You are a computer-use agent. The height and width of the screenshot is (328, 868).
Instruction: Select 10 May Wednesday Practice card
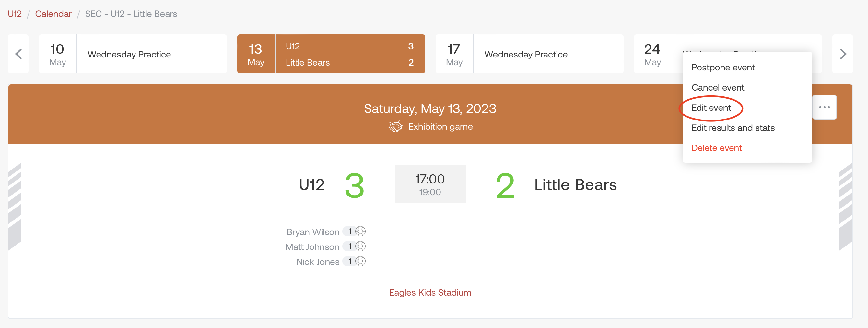click(133, 54)
